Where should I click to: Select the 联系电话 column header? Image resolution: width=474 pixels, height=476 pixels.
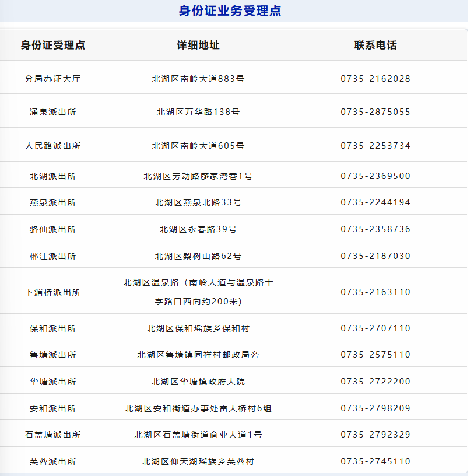tap(375, 45)
